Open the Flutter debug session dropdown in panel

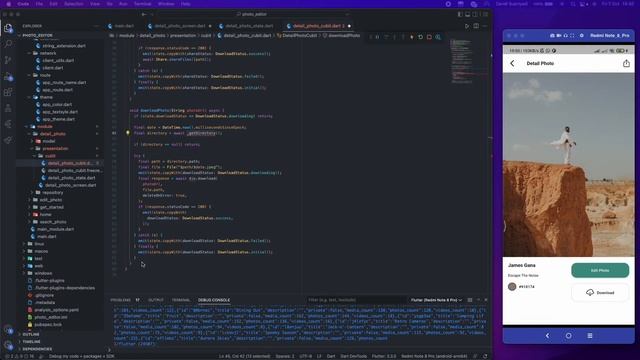(x=436, y=300)
